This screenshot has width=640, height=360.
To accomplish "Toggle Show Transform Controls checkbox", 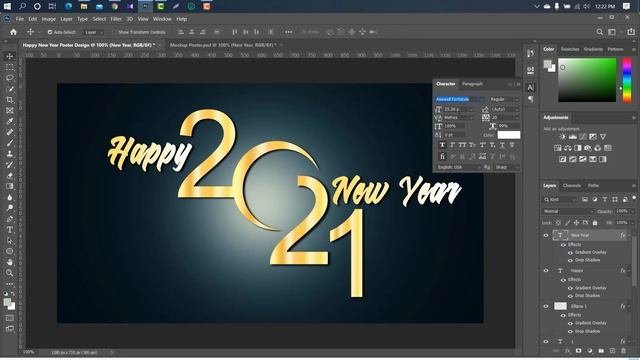I will click(x=114, y=32).
